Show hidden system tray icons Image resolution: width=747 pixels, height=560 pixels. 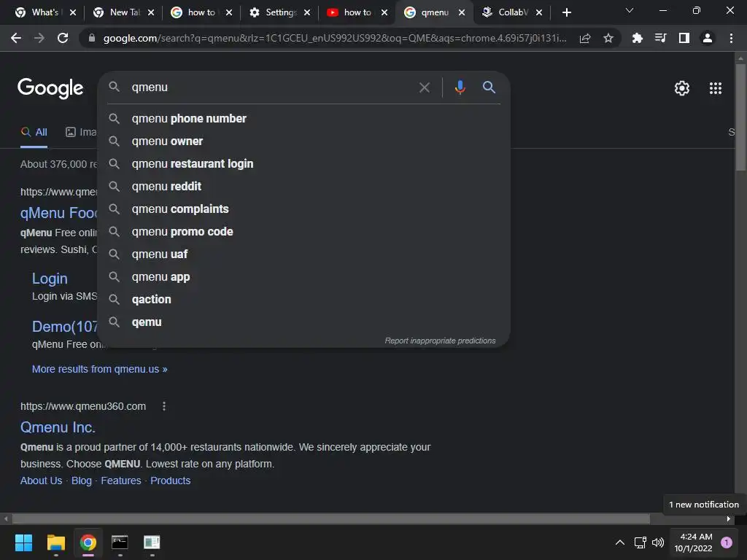click(x=620, y=542)
